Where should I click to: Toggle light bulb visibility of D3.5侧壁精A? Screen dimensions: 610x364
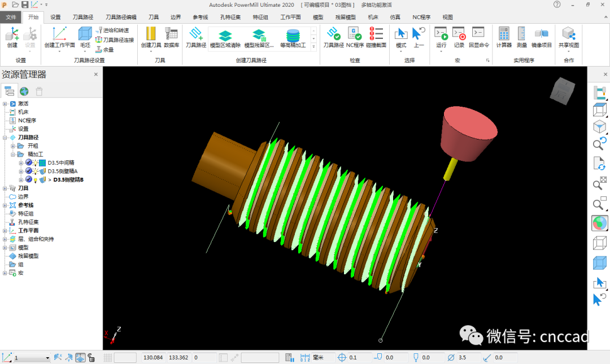36,171
